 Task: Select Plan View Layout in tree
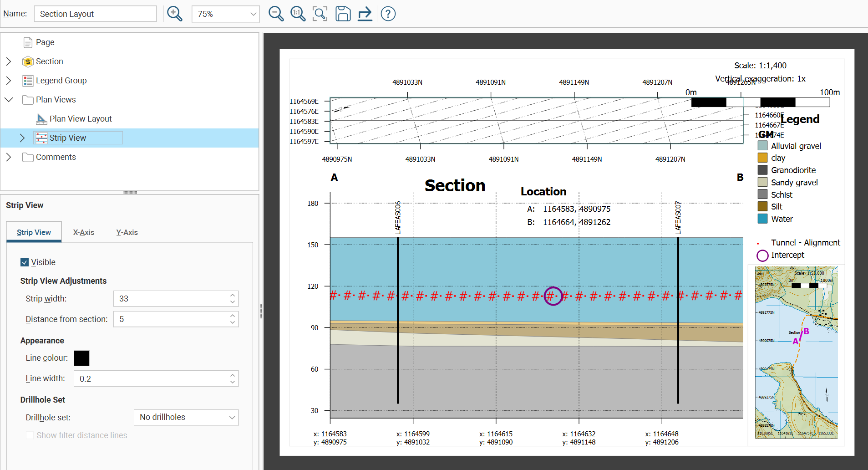tap(80, 119)
